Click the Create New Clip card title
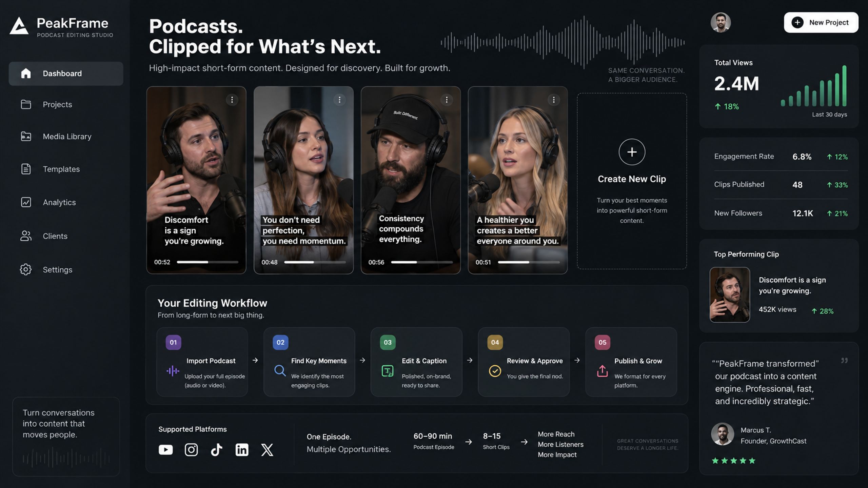Image resolution: width=868 pixels, height=488 pixels. (632, 179)
